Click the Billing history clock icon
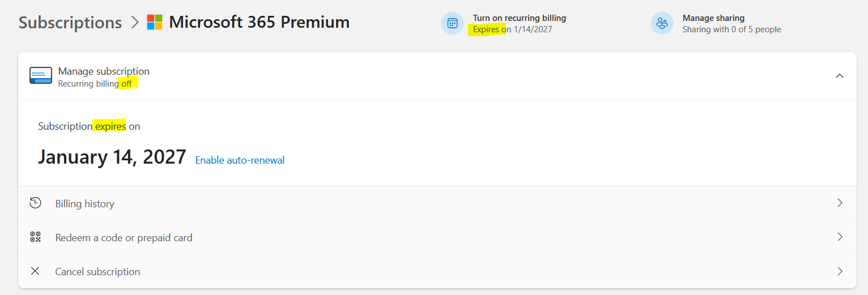 [x=36, y=203]
